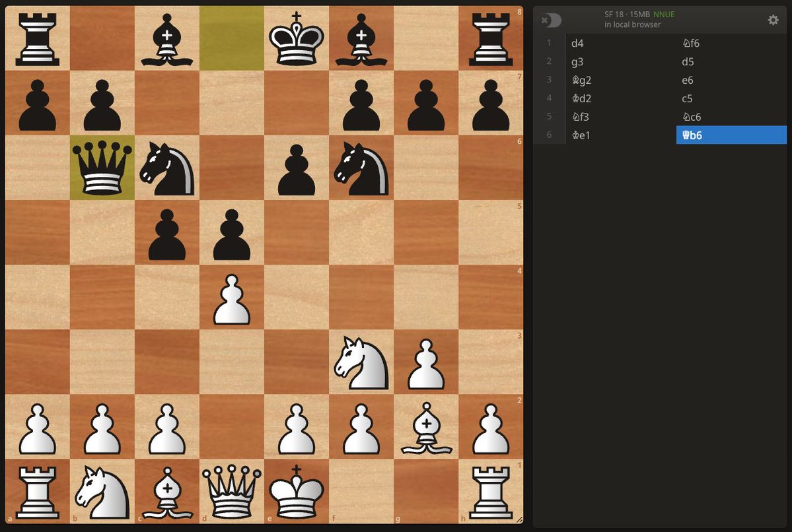This screenshot has width=792, height=532.
Task: Click the white pawn on f2
Action: pos(361,426)
